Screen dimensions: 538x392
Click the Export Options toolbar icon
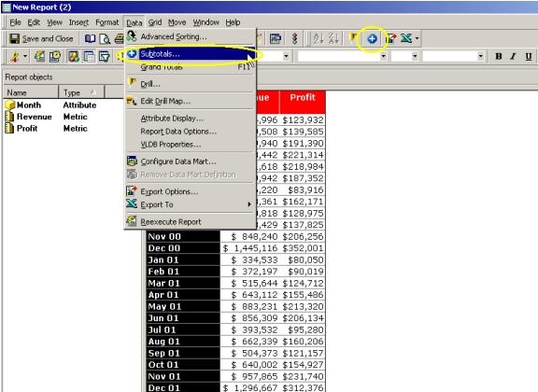[x=391, y=38]
